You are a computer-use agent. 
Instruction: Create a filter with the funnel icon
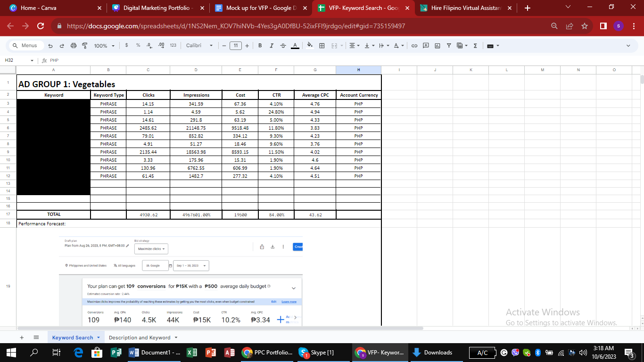(449, 46)
